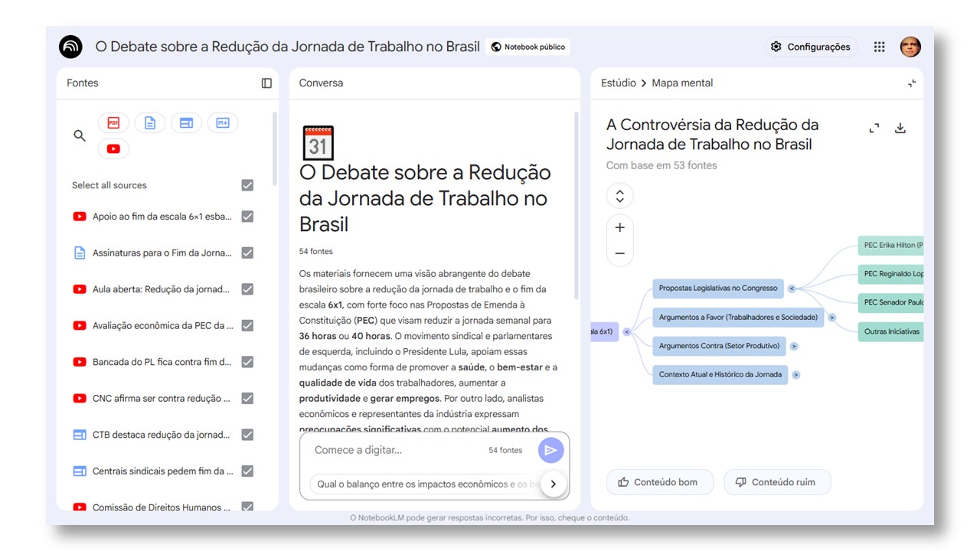
Task: Download the mind map
Action: pyautogui.click(x=900, y=129)
